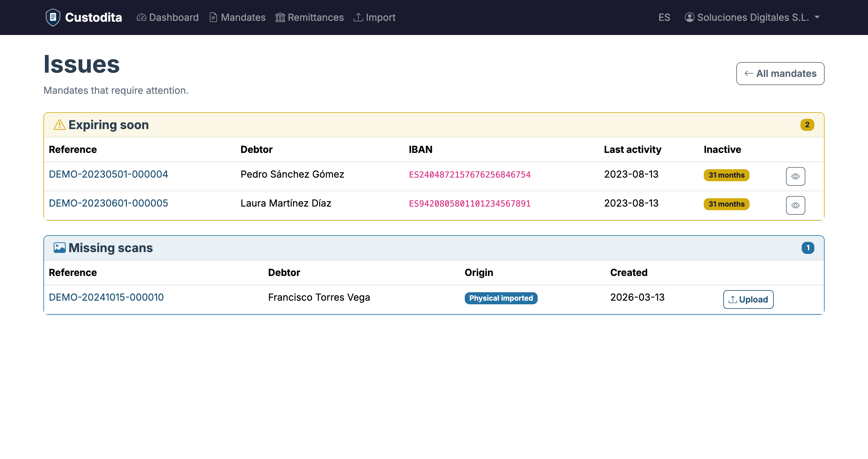The image size is (868, 459).
Task: Switch to the Remittances section
Action: (x=315, y=17)
